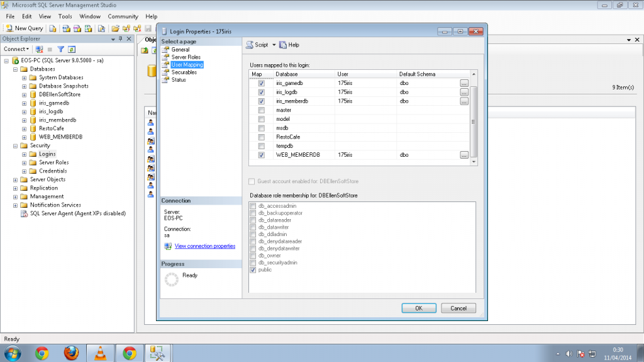The width and height of the screenshot is (644, 362).
Task: Check the Map box for RestoCafe
Action: coord(261,137)
